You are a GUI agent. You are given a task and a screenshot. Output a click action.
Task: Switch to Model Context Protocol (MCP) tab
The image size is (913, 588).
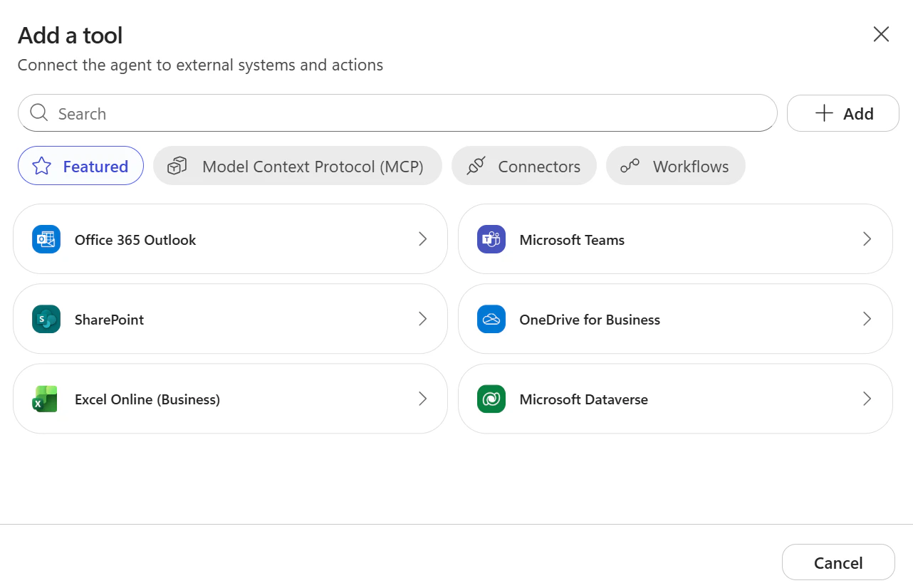coord(298,166)
